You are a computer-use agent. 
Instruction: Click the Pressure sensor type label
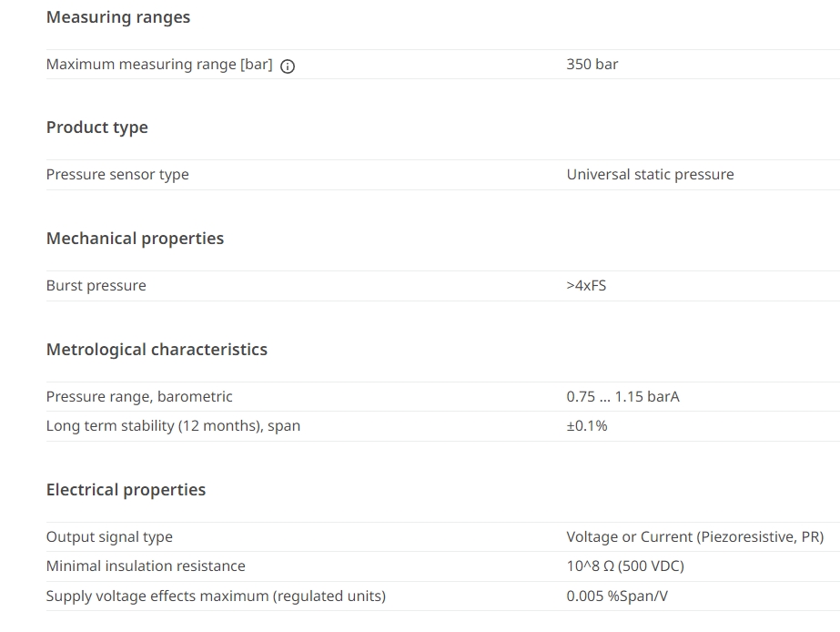117,175
